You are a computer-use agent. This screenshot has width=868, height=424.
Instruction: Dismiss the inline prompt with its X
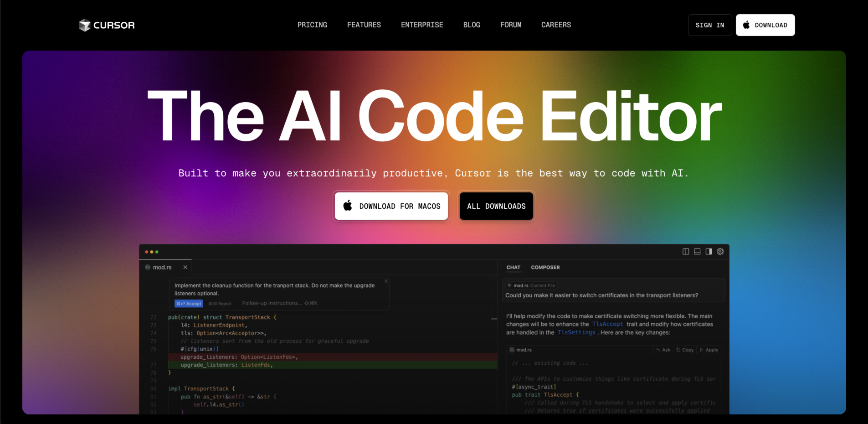[x=386, y=281]
